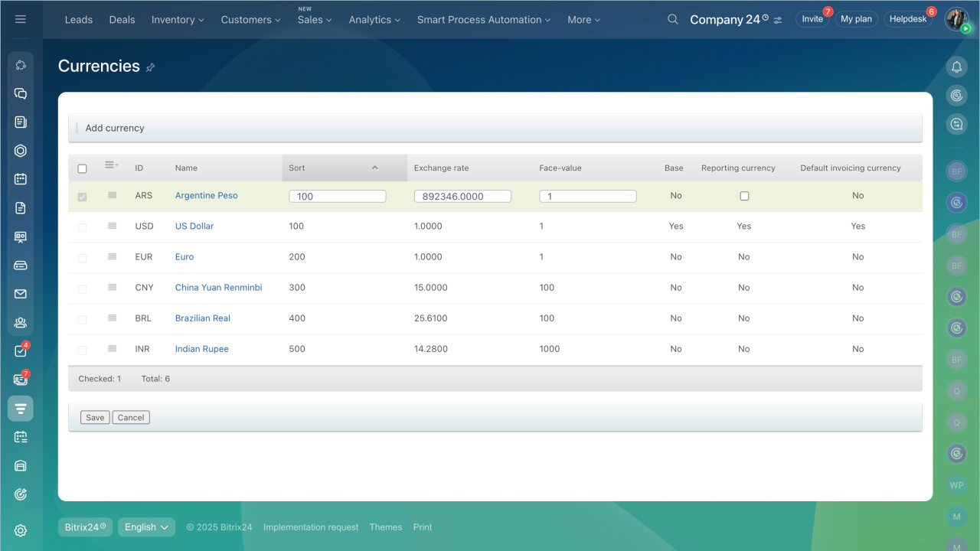Click the Bitrix24 footer badge
Image resolution: width=980 pixels, height=551 pixels.
[x=85, y=527]
